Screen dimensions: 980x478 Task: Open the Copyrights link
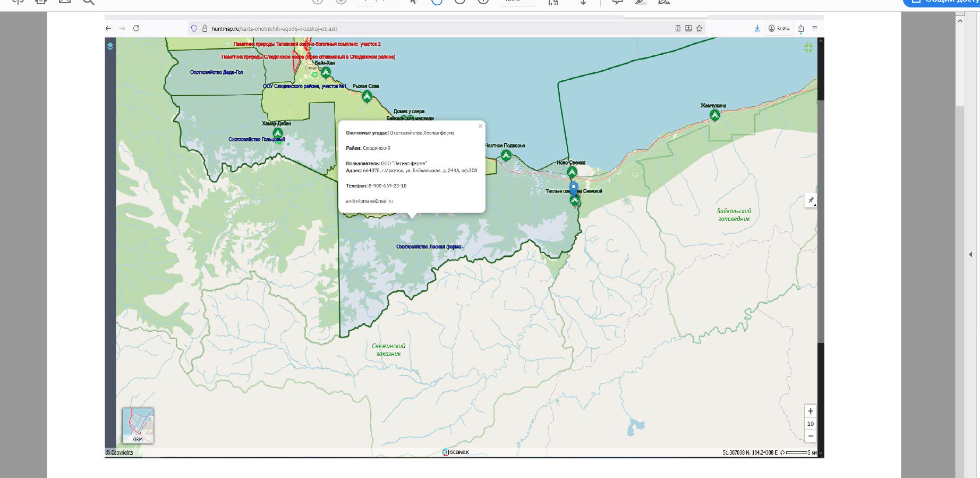click(120, 453)
